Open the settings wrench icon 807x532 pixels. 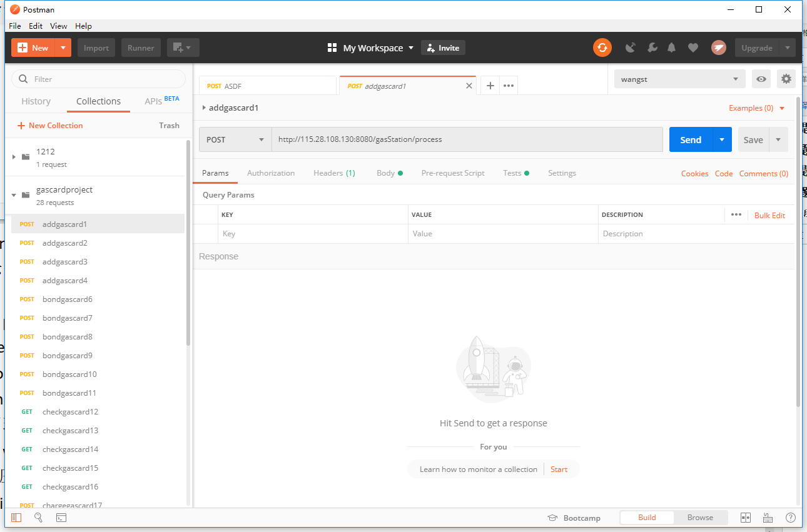click(x=652, y=48)
